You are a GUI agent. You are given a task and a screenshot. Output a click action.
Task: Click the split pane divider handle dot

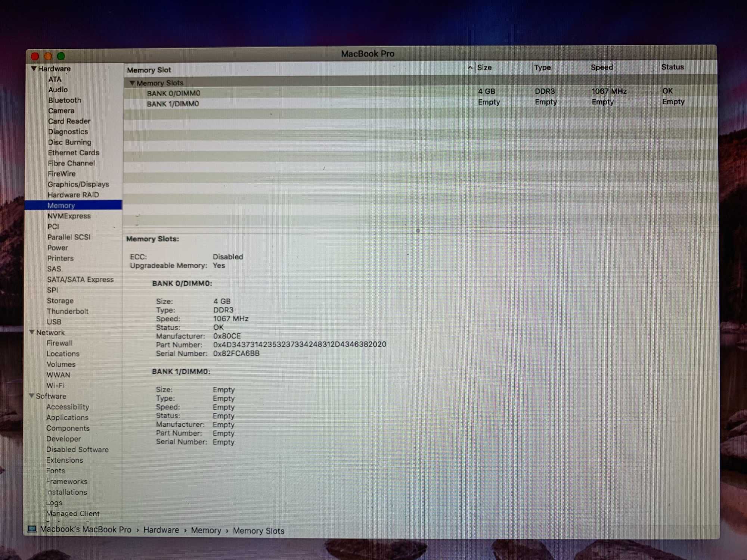(x=418, y=231)
